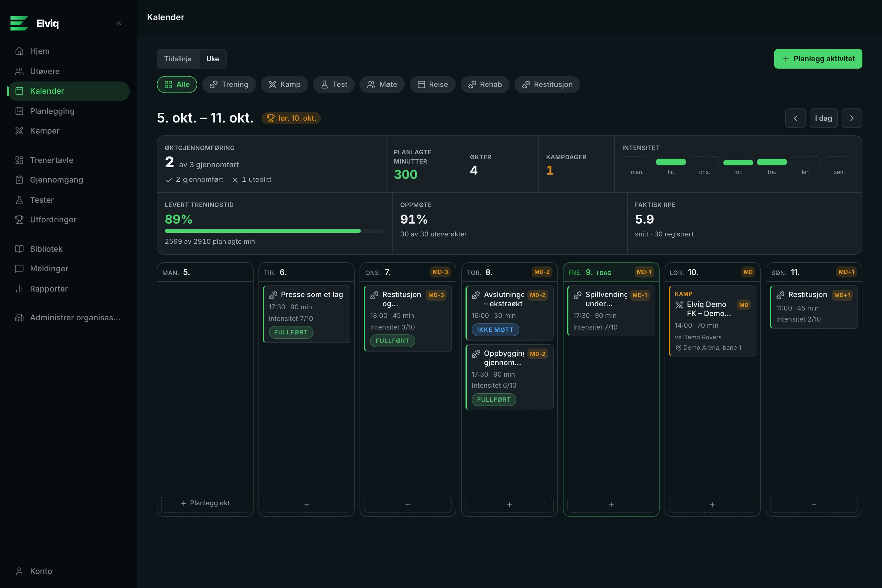Open Tester from sidebar
The image size is (882, 588).
click(x=69, y=200)
